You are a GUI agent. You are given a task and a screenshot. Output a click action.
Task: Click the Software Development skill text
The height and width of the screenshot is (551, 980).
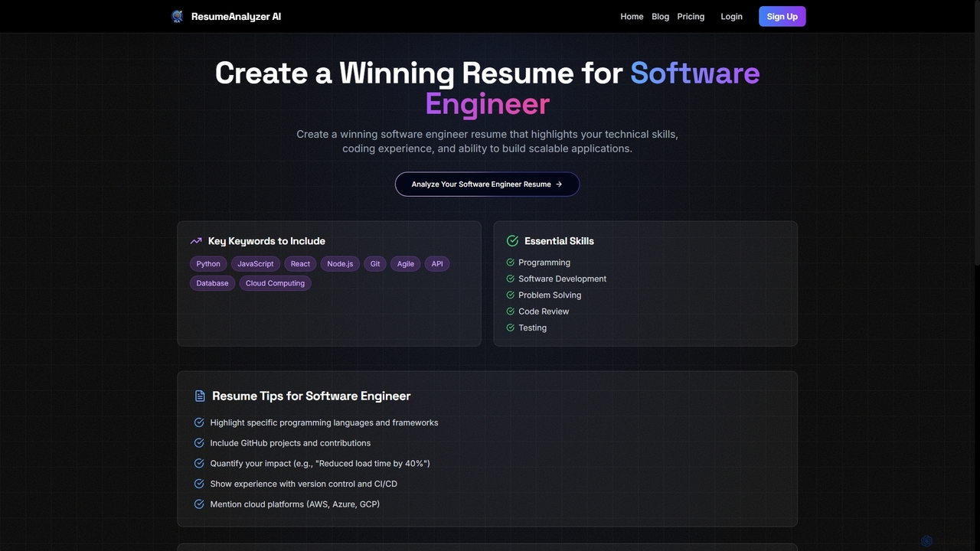point(562,279)
